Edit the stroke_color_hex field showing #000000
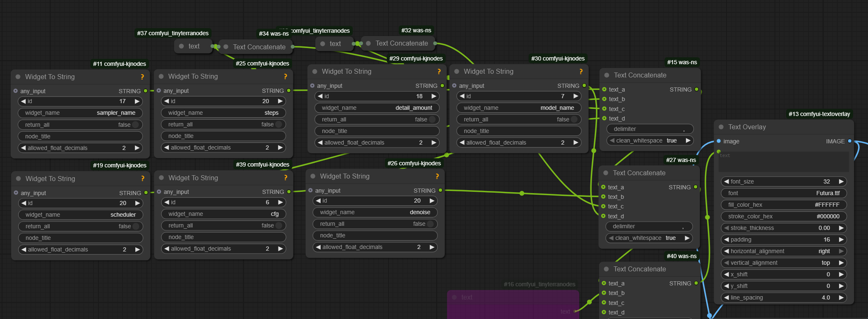Screen dimensions: 868x319 pyautogui.click(x=784, y=216)
